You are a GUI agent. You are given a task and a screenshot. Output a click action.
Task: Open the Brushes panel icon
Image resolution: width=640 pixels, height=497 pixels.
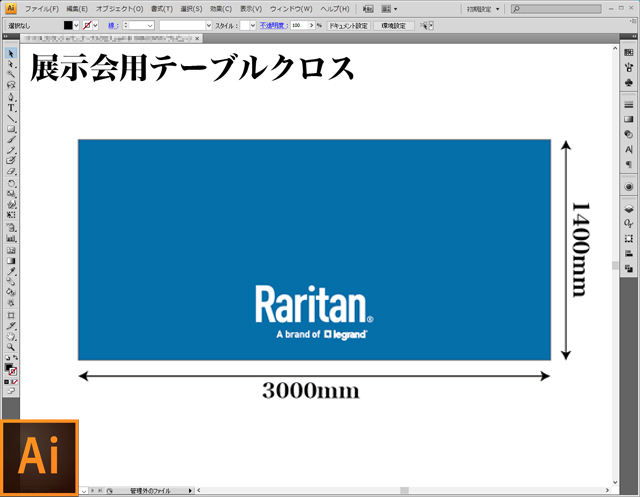tap(629, 67)
